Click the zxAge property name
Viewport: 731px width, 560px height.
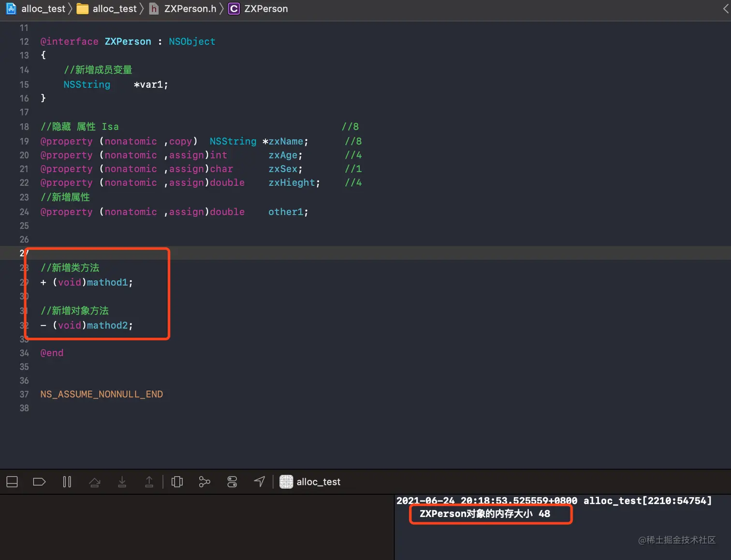pyautogui.click(x=283, y=155)
